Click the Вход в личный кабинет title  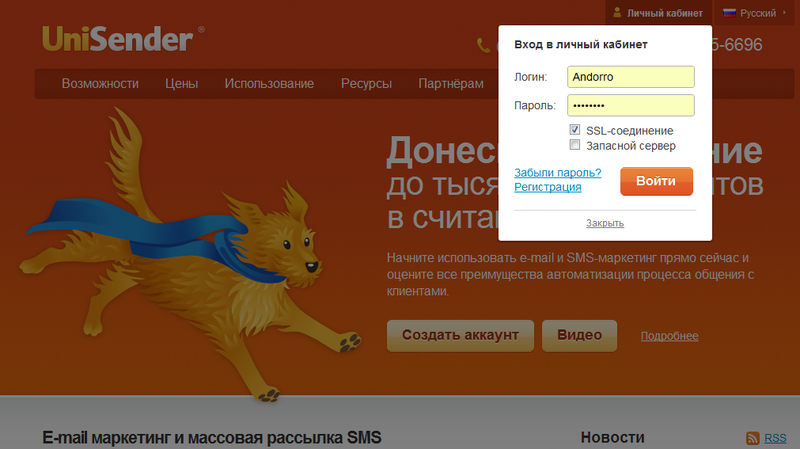click(x=581, y=44)
